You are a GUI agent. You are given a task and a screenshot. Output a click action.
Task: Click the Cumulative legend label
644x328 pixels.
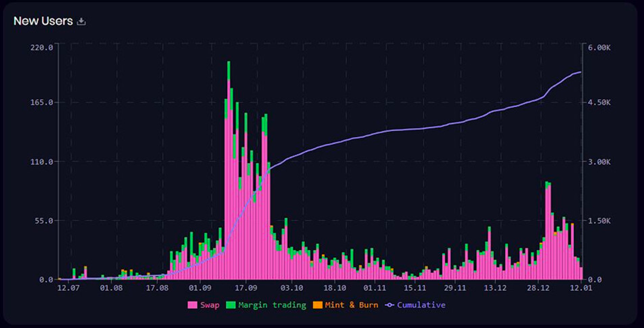[x=421, y=305]
